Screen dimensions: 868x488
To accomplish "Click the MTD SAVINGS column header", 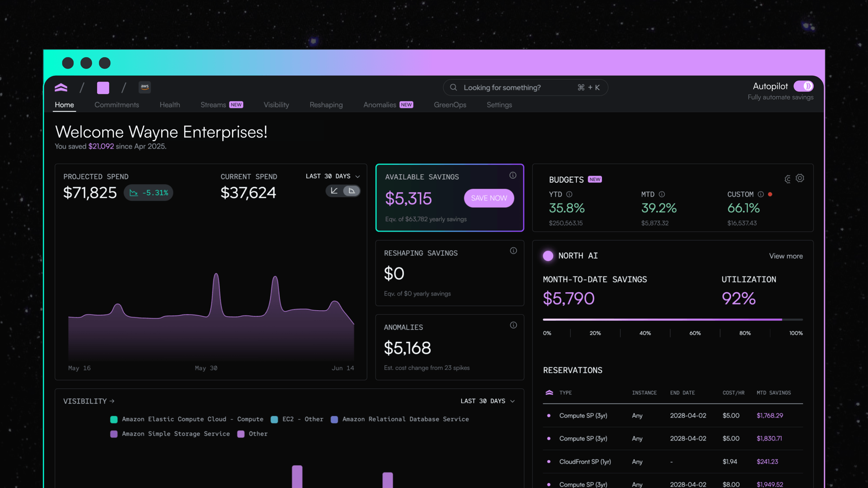I will 774,393.
